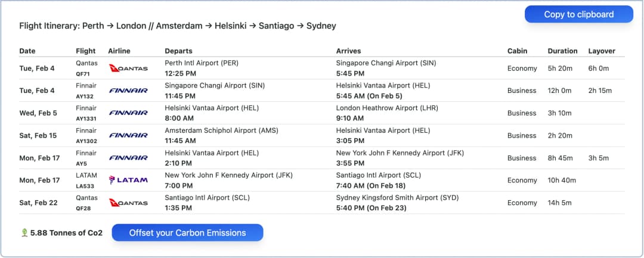Click the 5.88 Tonnes of Co2 label

(x=66, y=233)
